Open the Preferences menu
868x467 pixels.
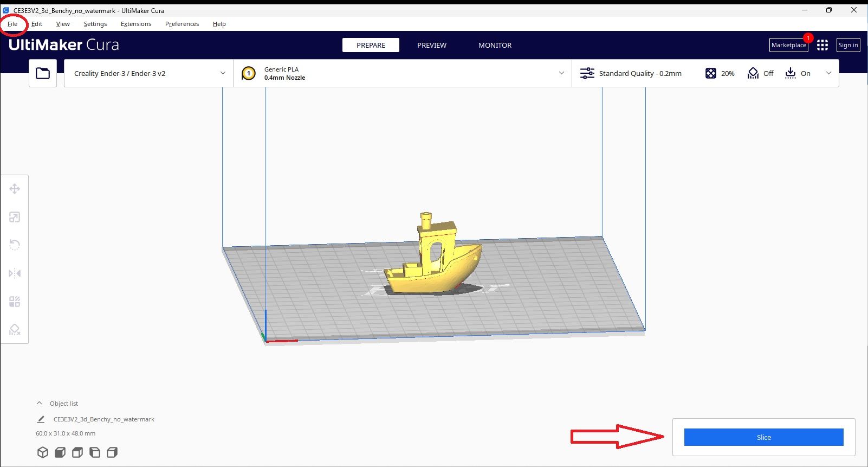point(182,24)
